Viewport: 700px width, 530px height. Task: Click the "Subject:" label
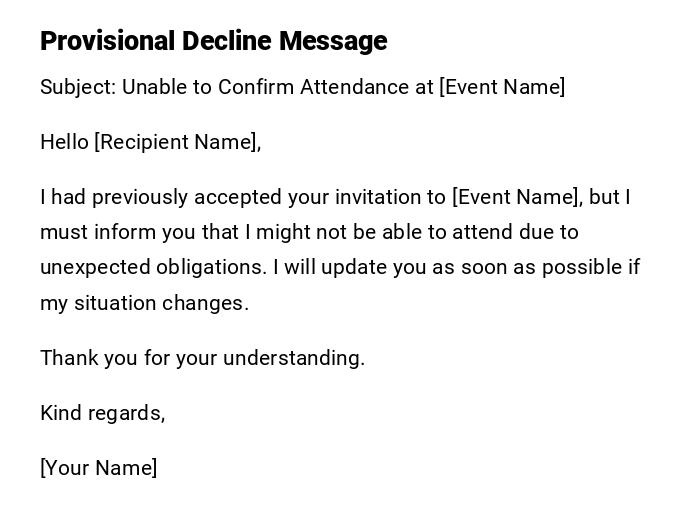coord(78,87)
